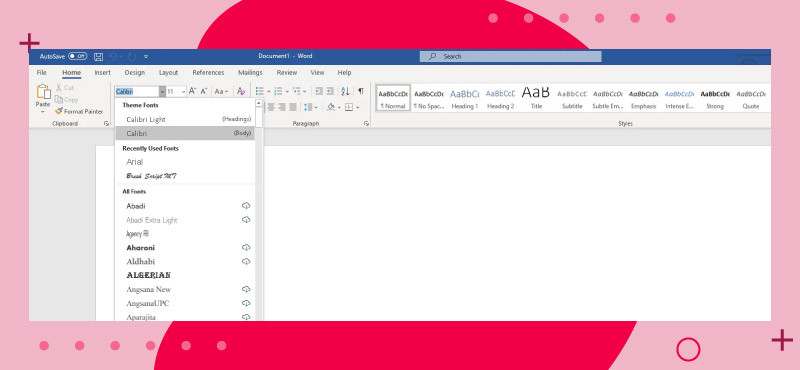The height and width of the screenshot is (370, 800).
Task: Apply the Quote style
Action: point(751,98)
